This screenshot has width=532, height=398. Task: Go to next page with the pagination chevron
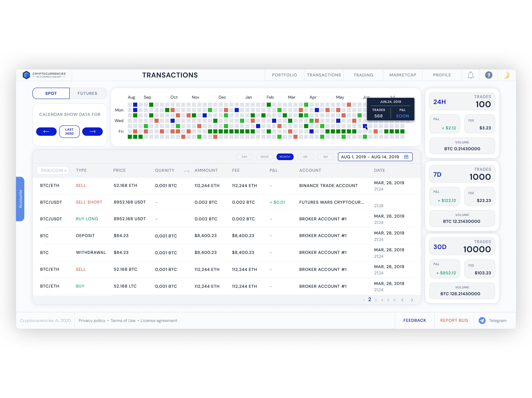pyautogui.click(x=412, y=300)
